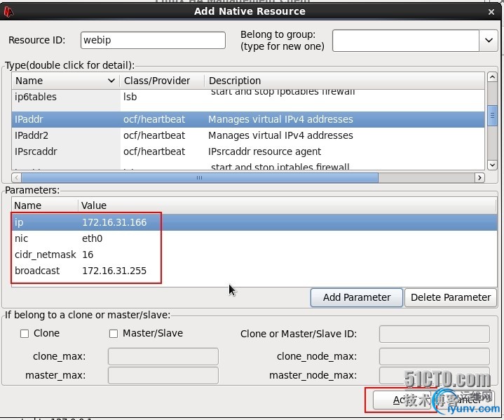Click the Clone or Master/Slave ID field

pyautogui.click(x=434, y=334)
